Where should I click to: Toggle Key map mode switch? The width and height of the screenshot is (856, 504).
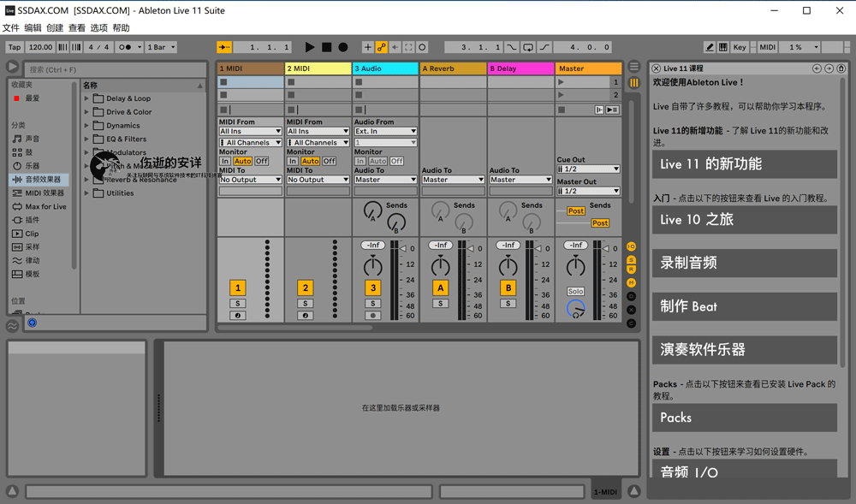(x=740, y=47)
